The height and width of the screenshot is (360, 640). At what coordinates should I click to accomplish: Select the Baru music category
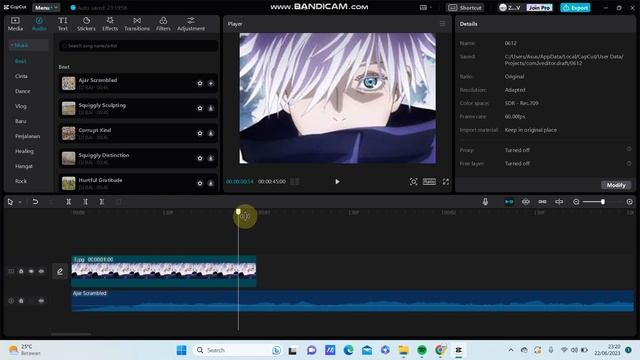tap(21, 121)
